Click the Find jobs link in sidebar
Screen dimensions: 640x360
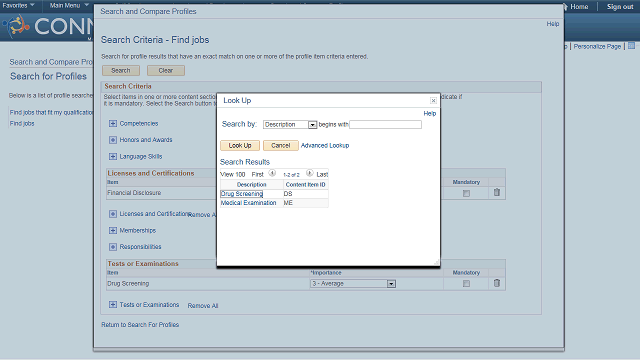(22, 124)
